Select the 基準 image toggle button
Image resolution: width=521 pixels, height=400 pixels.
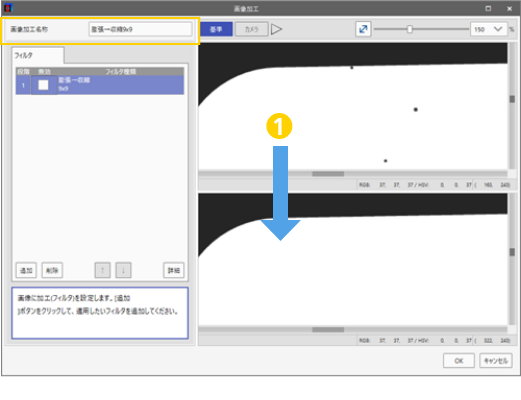tap(216, 29)
